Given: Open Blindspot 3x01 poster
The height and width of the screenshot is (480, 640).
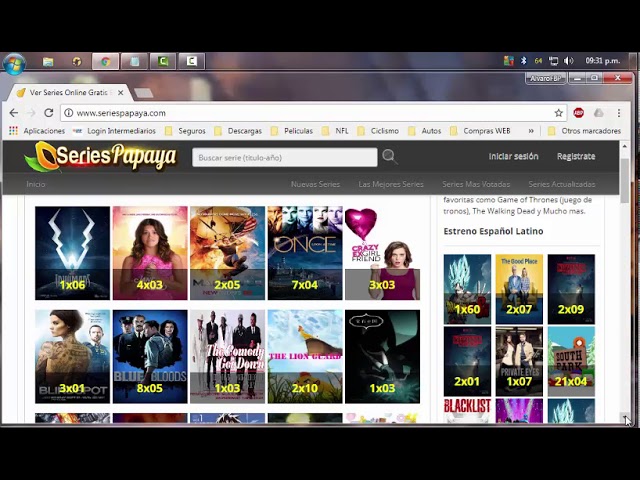Looking at the screenshot, I should [72, 356].
